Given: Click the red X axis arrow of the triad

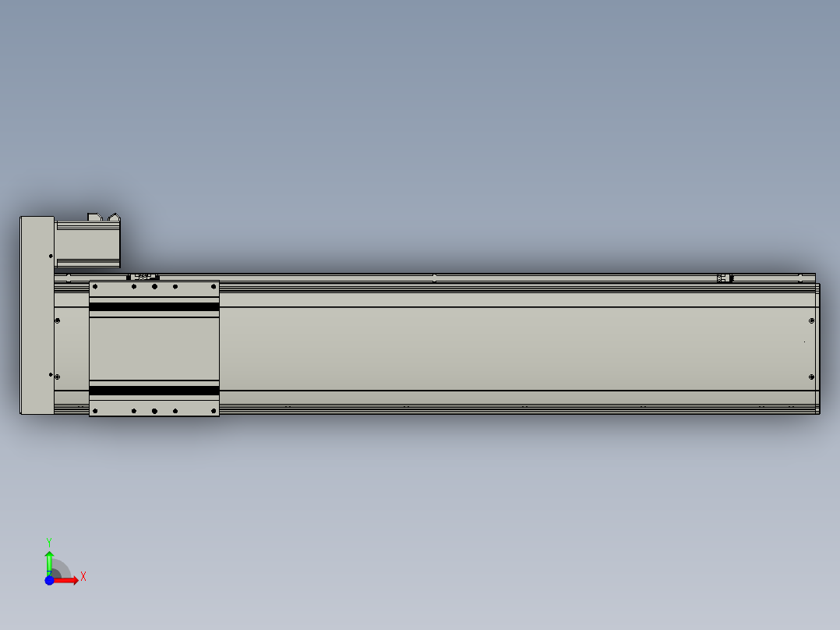Looking at the screenshot, I should pyautogui.click(x=66, y=580).
